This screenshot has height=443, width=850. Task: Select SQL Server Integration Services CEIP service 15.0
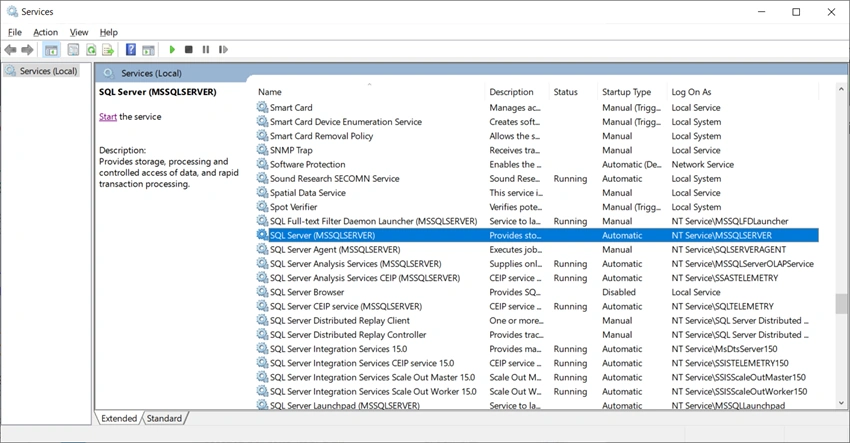(x=537, y=363)
